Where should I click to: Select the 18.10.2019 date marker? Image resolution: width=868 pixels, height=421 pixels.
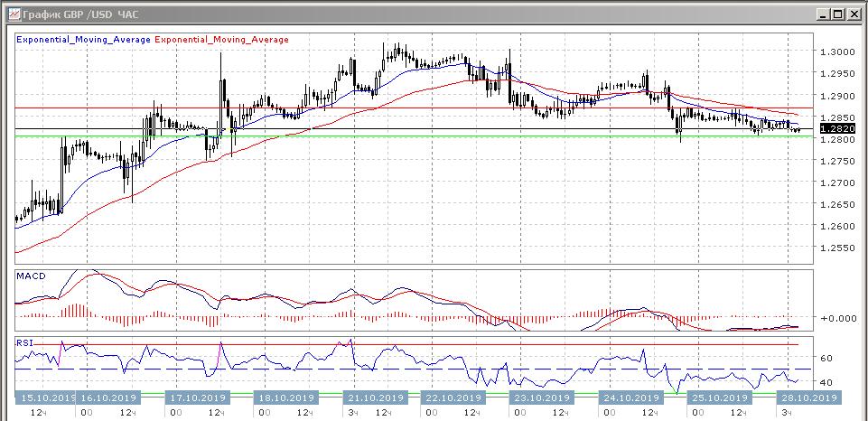point(285,398)
